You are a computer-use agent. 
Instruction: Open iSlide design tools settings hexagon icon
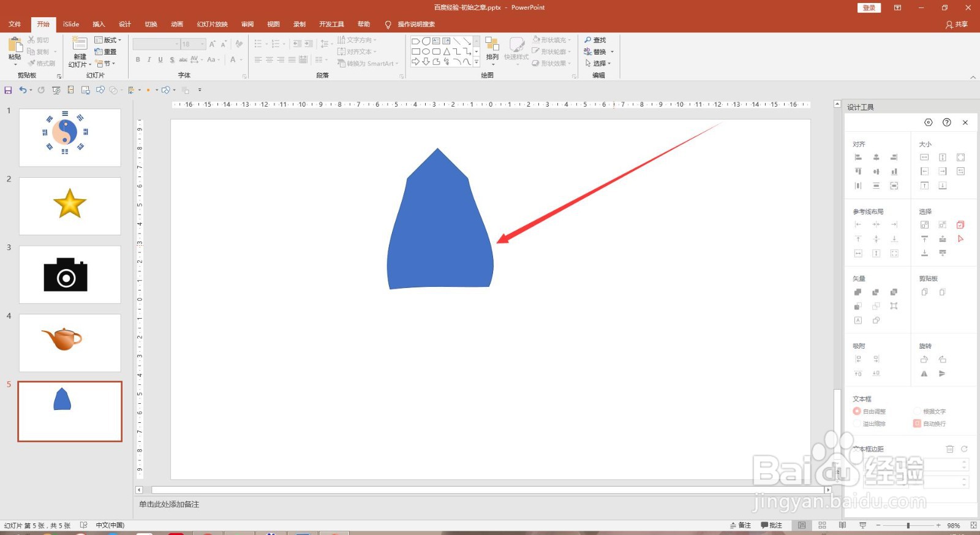click(929, 123)
